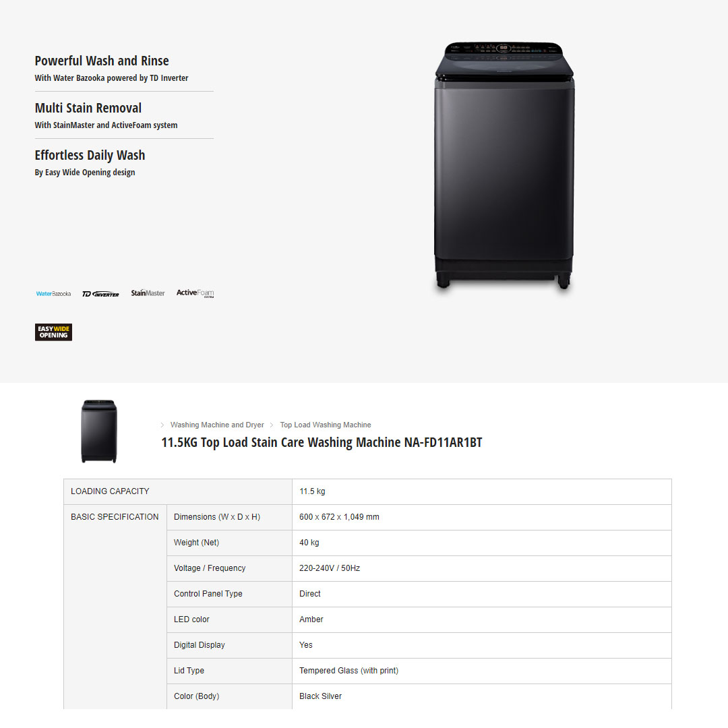This screenshot has width=728, height=728.
Task: Click the ActiveFoam System logo
Action: pyautogui.click(x=195, y=293)
